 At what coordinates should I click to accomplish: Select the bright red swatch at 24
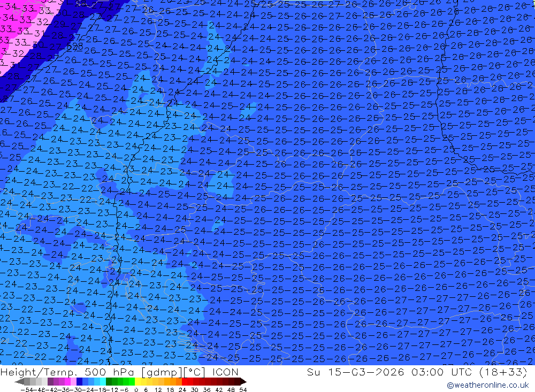184,381
